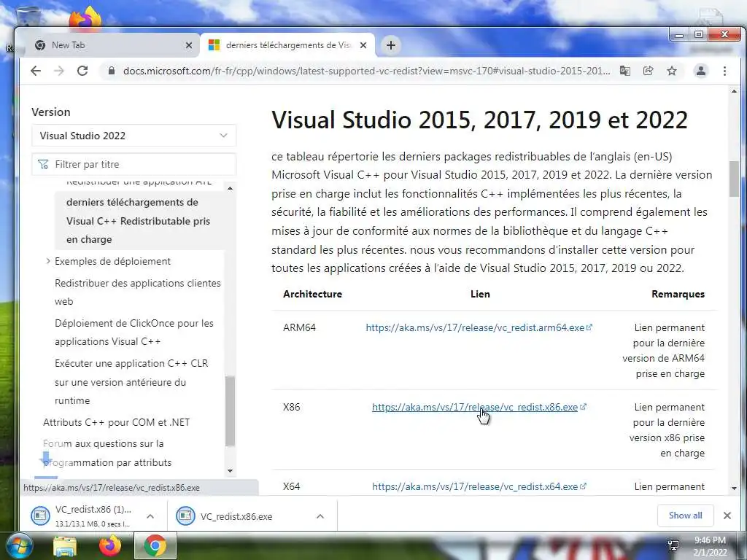
Task: Share this page via the share icon
Action: pyautogui.click(x=649, y=71)
